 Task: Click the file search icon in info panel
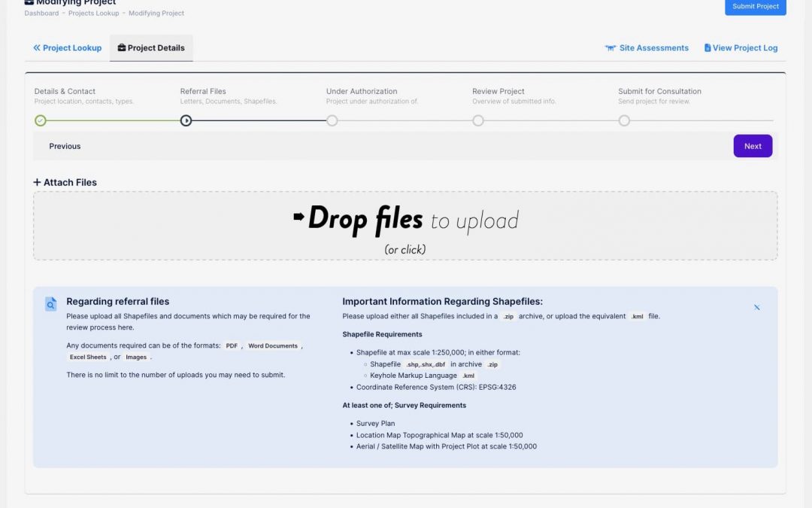(x=50, y=304)
